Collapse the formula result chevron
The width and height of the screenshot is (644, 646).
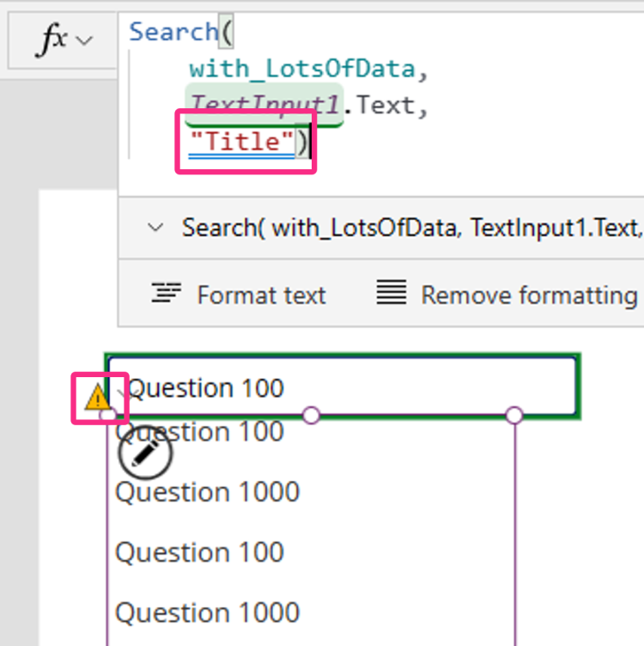pyautogui.click(x=155, y=228)
